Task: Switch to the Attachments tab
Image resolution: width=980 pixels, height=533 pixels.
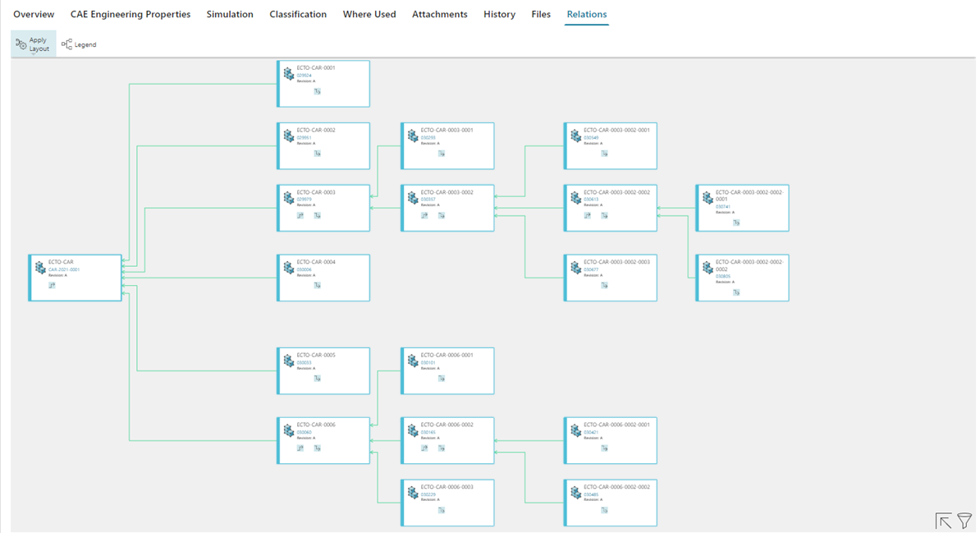Action: coord(439,14)
